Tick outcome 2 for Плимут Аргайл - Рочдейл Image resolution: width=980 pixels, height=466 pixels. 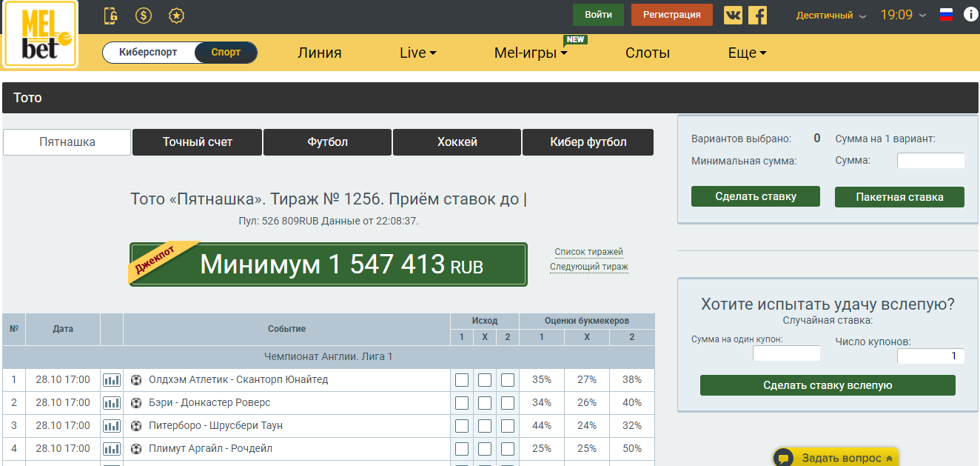508,449
